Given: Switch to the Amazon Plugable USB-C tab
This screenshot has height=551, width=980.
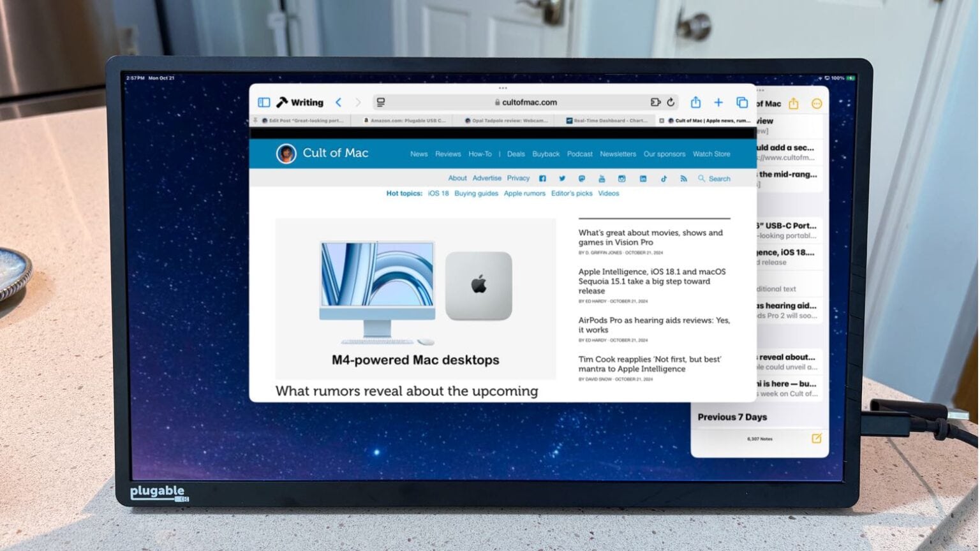Looking at the screenshot, I should [405, 121].
